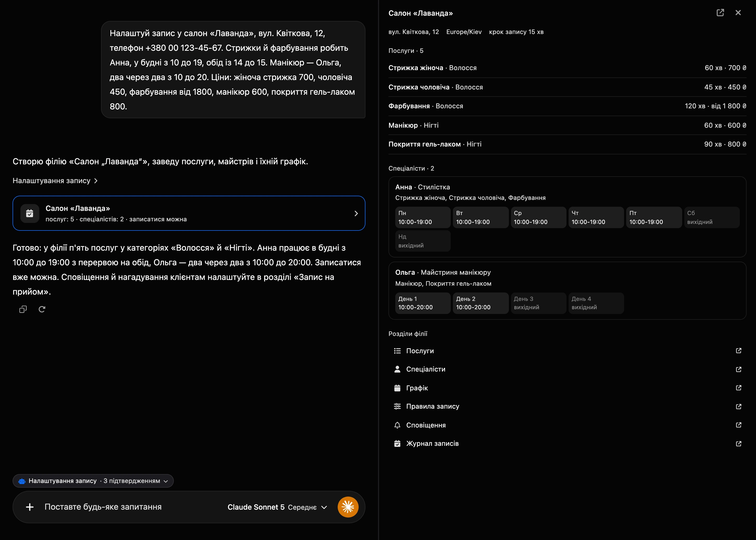This screenshot has width=756, height=540.
Task: Click the orange send starburst button
Action: tap(348, 507)
